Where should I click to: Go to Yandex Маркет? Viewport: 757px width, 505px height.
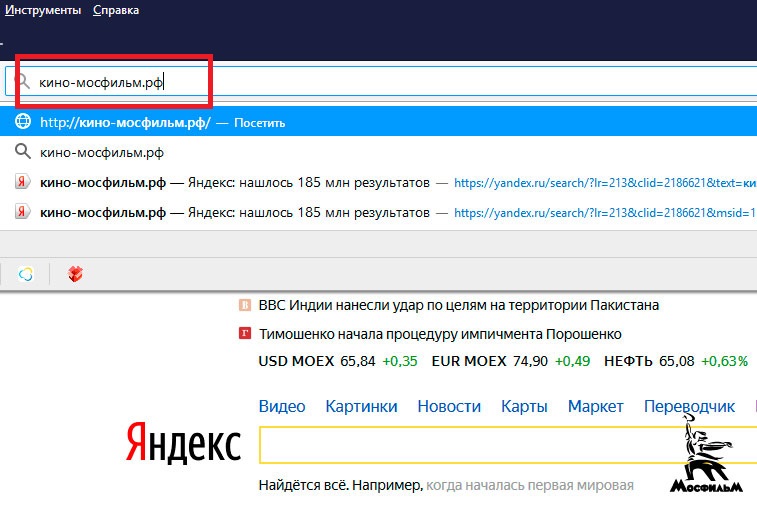pyautogui.click(x=595, y=406)
